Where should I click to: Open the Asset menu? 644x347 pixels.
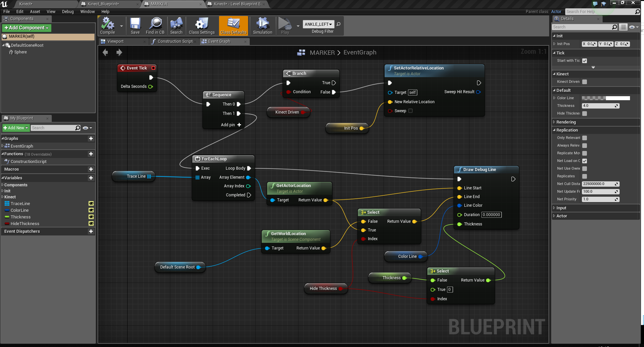coord(35,12)
